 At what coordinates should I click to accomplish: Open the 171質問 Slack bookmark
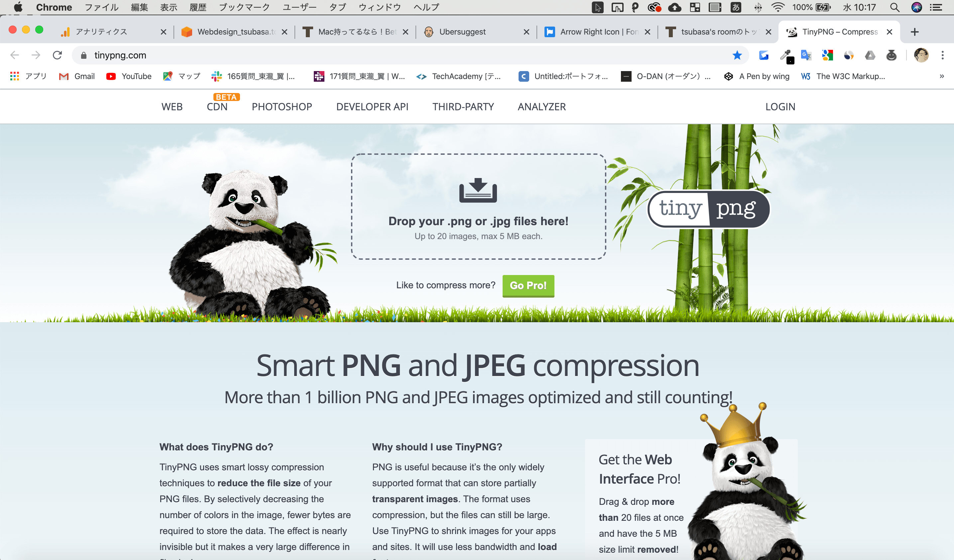tap(359, 76)
